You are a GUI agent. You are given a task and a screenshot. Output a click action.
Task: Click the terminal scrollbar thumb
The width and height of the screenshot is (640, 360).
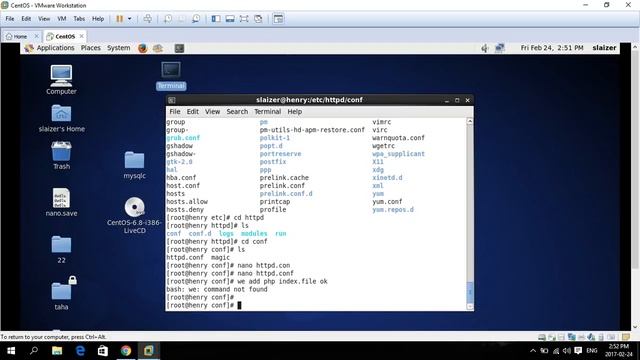click(x=470, y=292)
